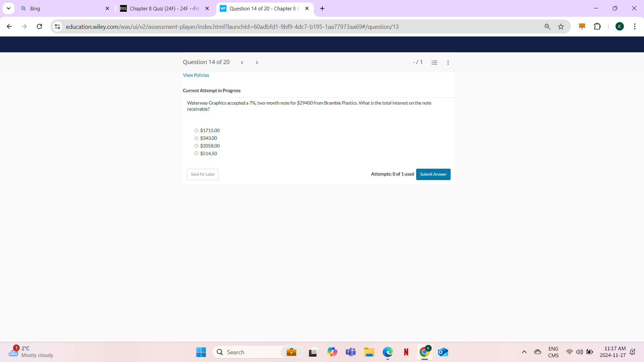
Task: Open the assessment three-dot options menu
Action: 448,62
